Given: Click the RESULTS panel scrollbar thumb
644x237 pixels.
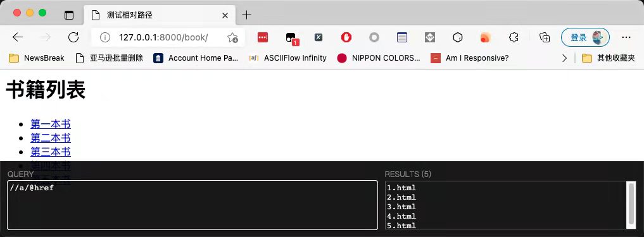Looking at the screenshot, I should click(631, 204).
